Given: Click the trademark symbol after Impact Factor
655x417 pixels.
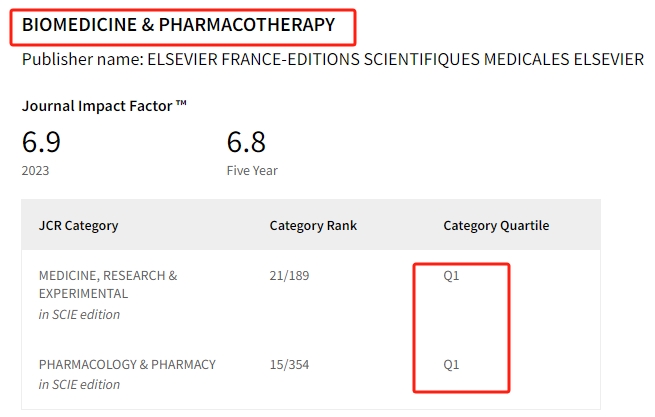Looking at the screenshot, I should coord(181,103).
